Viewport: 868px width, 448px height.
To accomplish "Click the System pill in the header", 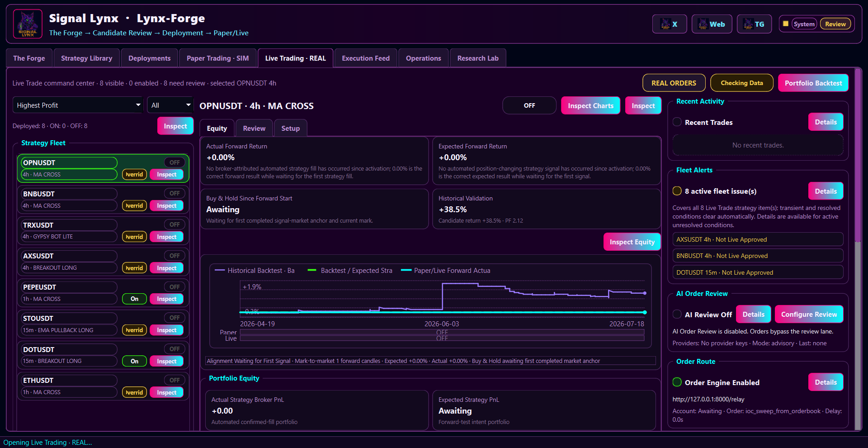I will click(x=804, y=24).
